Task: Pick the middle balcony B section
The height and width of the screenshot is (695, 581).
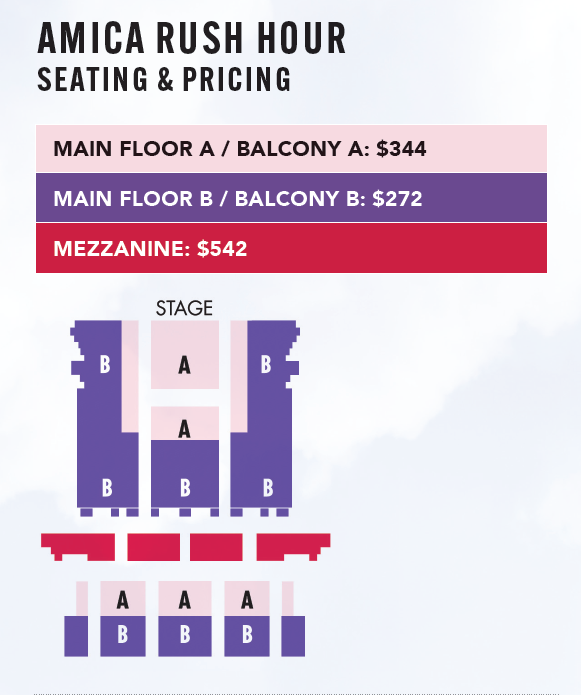Action: 185,636
